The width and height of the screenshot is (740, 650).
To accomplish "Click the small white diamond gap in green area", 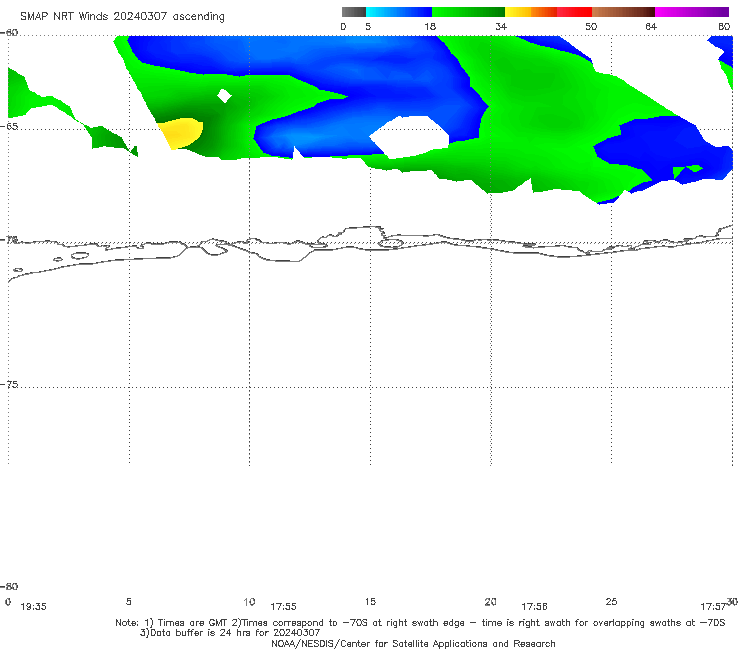I will click(x=224, y=96).
